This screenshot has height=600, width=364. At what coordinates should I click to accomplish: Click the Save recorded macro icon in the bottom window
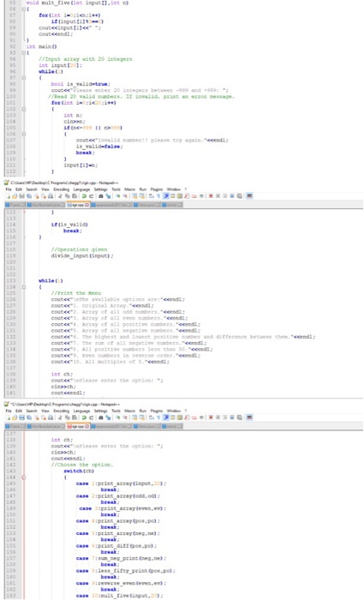coord(240,417)
